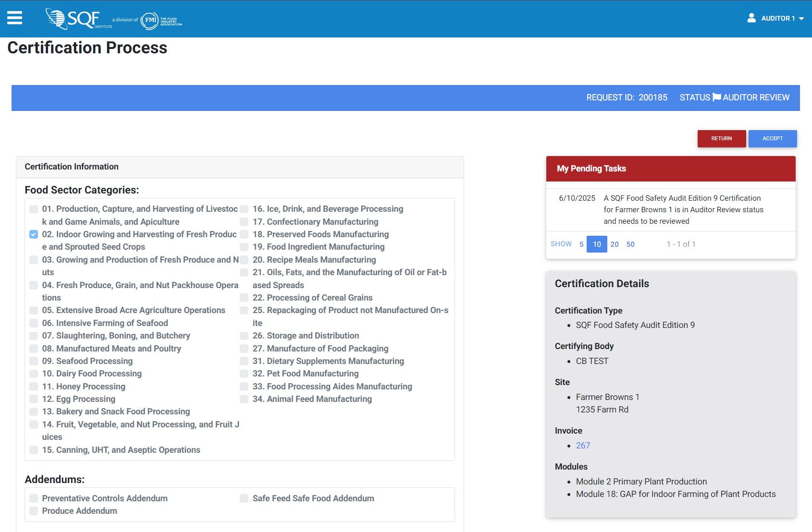Click the status flag icon
This screenshot has height=532, width=812.
[716, 97]
